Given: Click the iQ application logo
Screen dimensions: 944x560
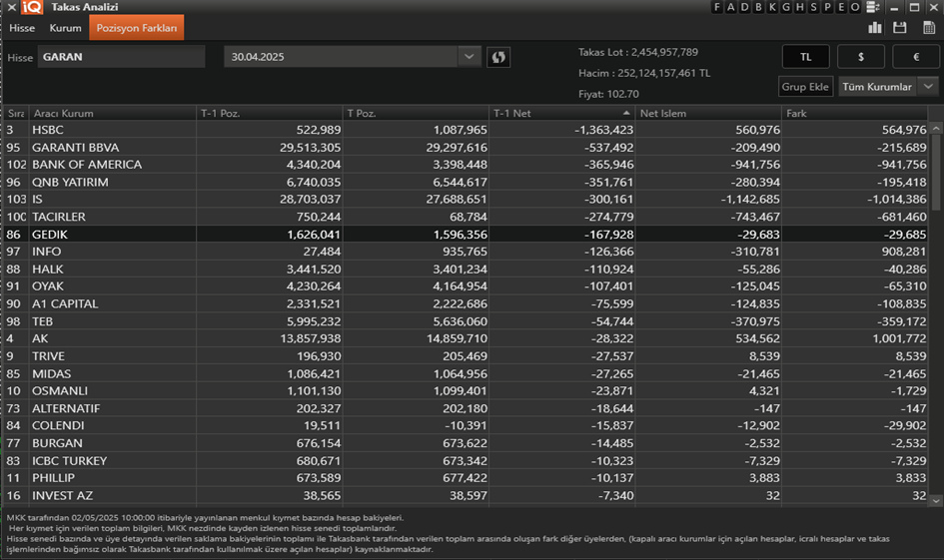Looking at the screenshot, I should (32, 7).
